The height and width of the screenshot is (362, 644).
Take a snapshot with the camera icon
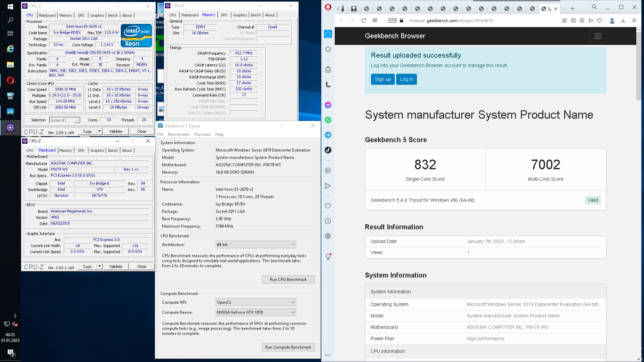pos(573,20)
